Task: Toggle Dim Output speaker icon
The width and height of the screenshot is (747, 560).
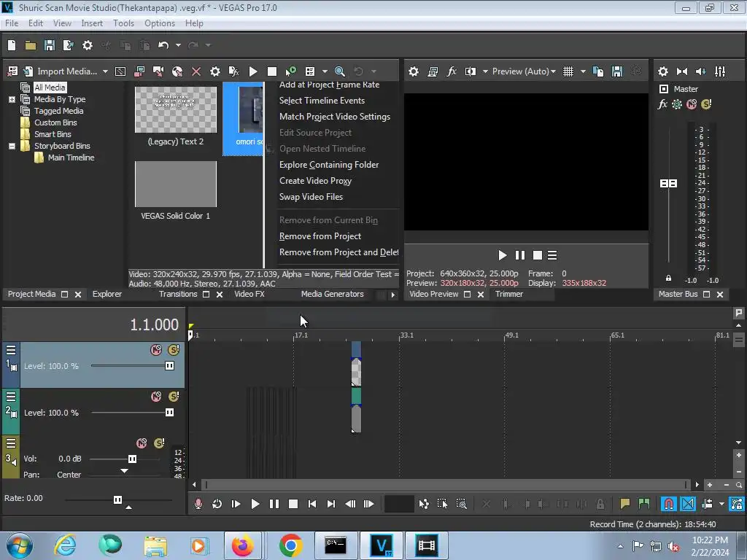Action: coord(701,71)
